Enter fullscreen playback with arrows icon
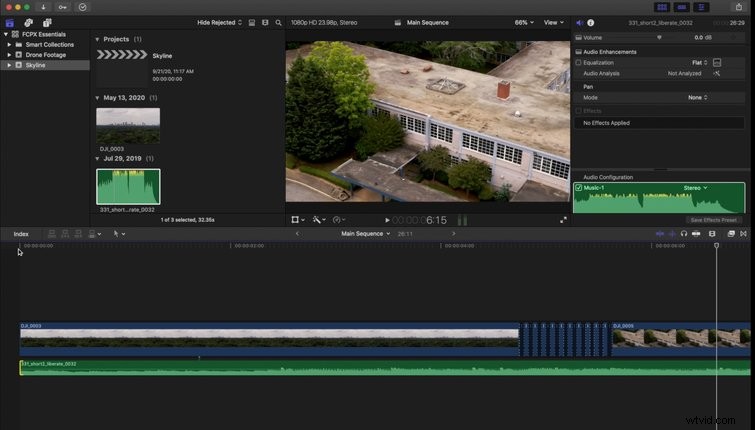 (x=563, y=220)
